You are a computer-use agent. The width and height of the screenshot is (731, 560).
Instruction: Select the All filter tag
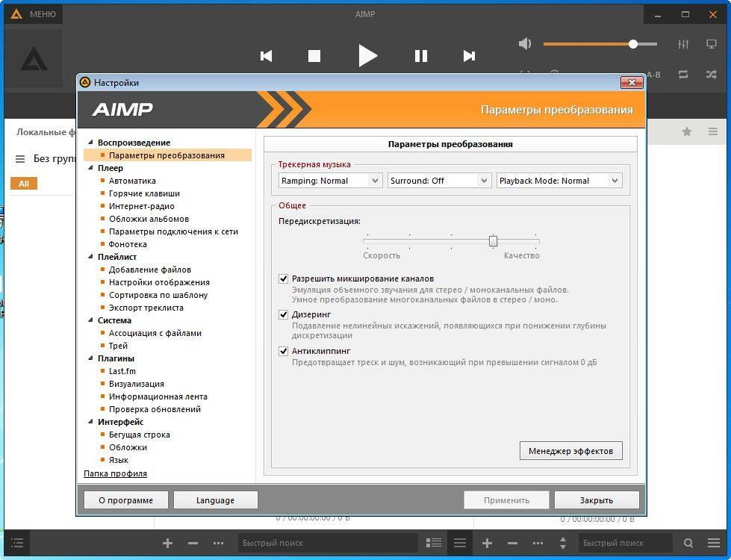point(24,184)
